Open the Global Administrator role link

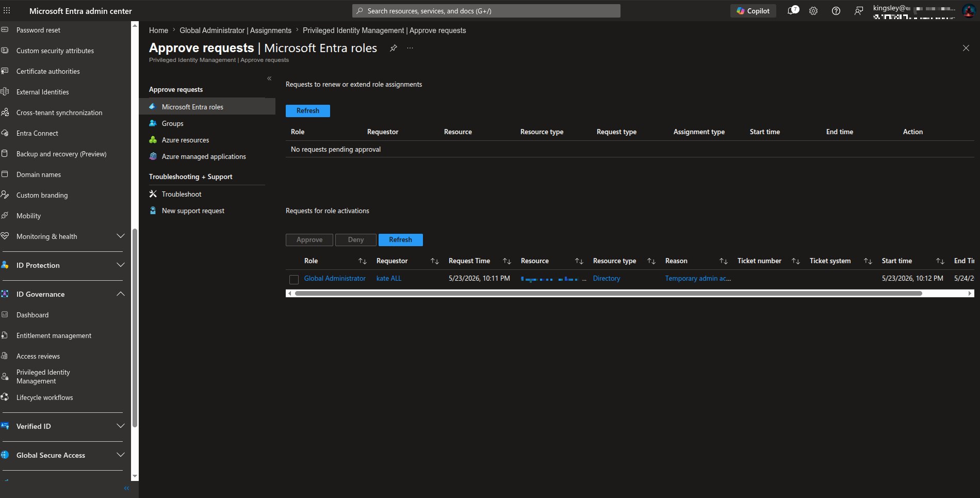335,278
